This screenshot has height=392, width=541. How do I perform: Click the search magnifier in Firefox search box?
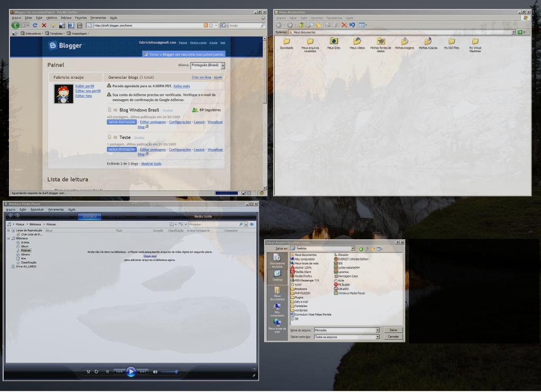click(x=263, y=25)
